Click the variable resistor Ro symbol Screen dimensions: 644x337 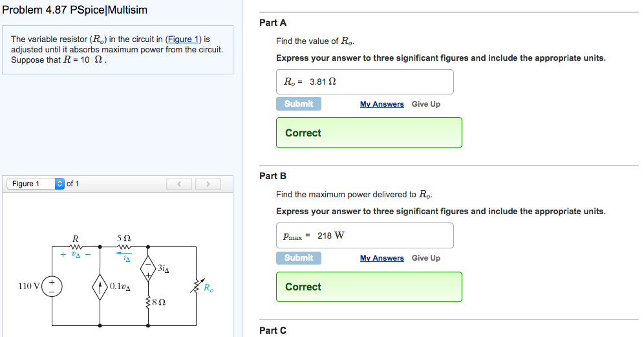click(x=196, y=286)
